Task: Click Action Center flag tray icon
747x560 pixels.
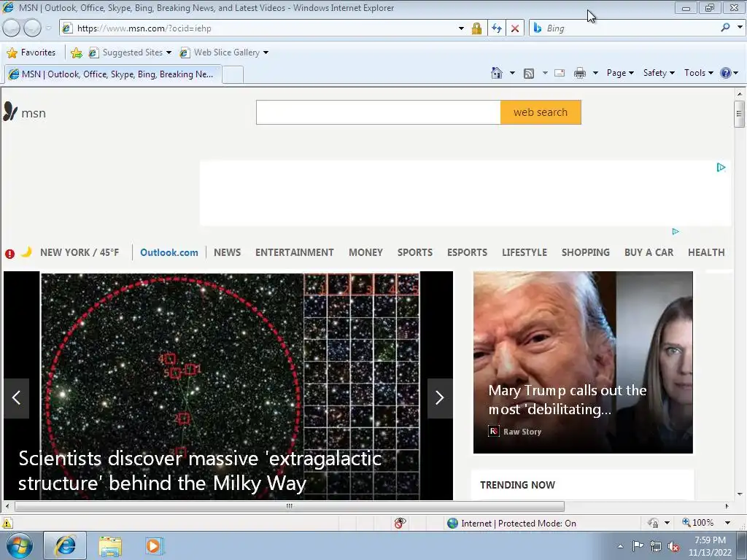Action: coord(638,546)
